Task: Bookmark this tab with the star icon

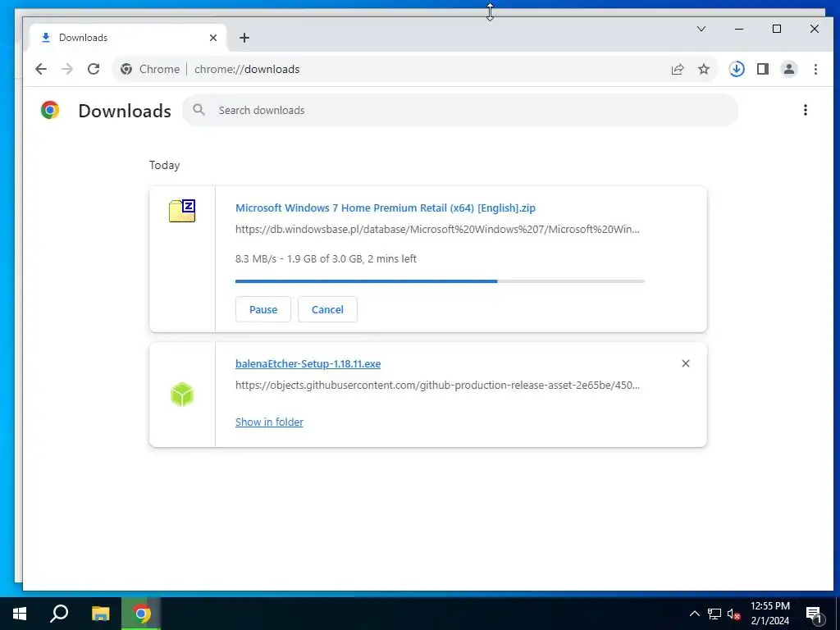Action: [x=704, y=69]
